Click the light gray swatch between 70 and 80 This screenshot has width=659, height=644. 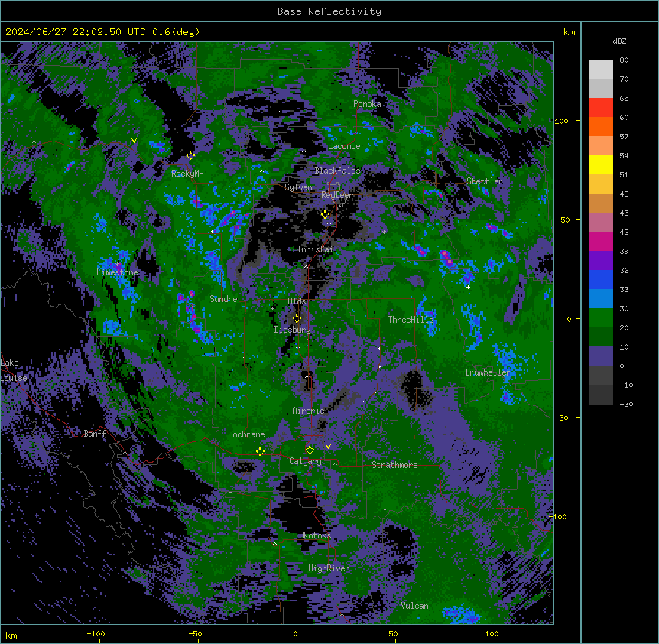pyautogui.click(x=601, y=70)
